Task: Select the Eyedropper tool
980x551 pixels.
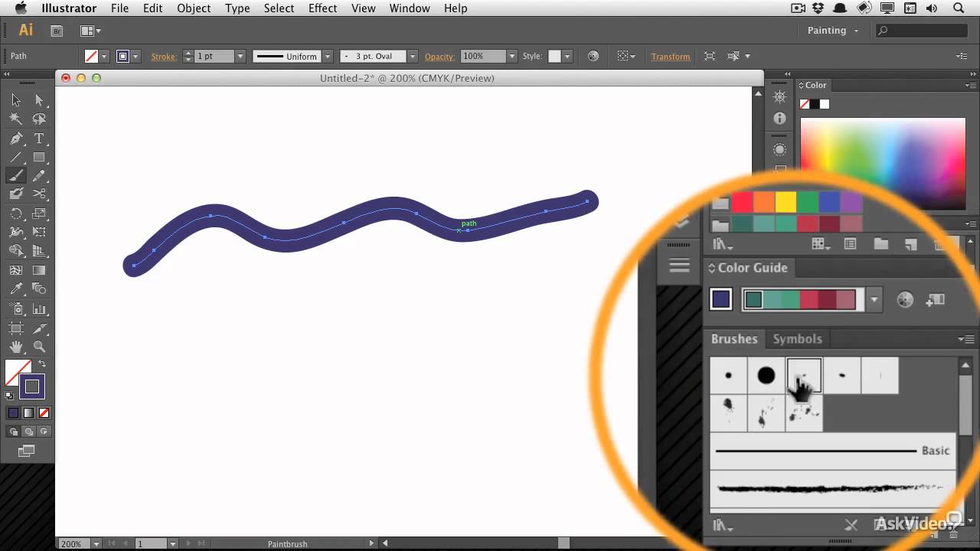Action: pyautogui.click(x=15, y=289)
